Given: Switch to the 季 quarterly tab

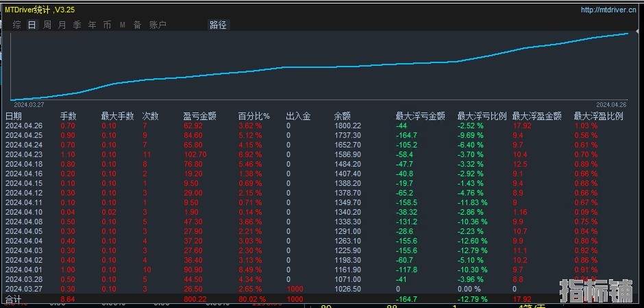Looking at the screenshot, I should 77,25.
